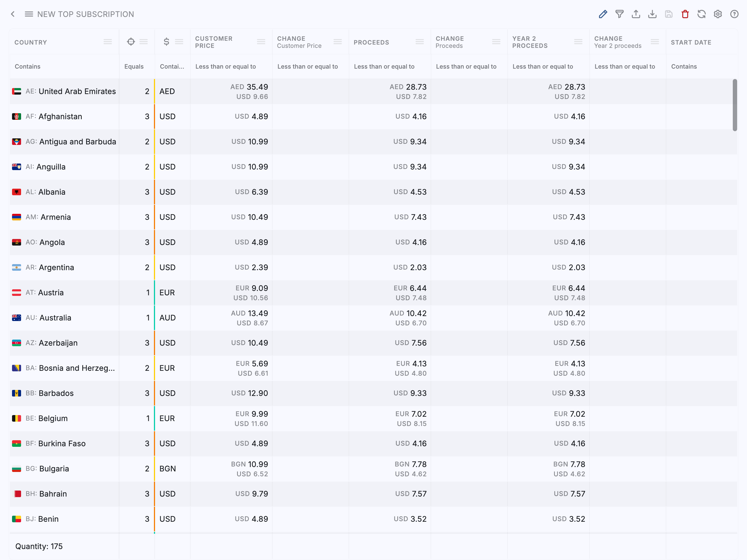Select the Australia row
Viewport: 747px width, 560px height.
(x=55, y=318)
